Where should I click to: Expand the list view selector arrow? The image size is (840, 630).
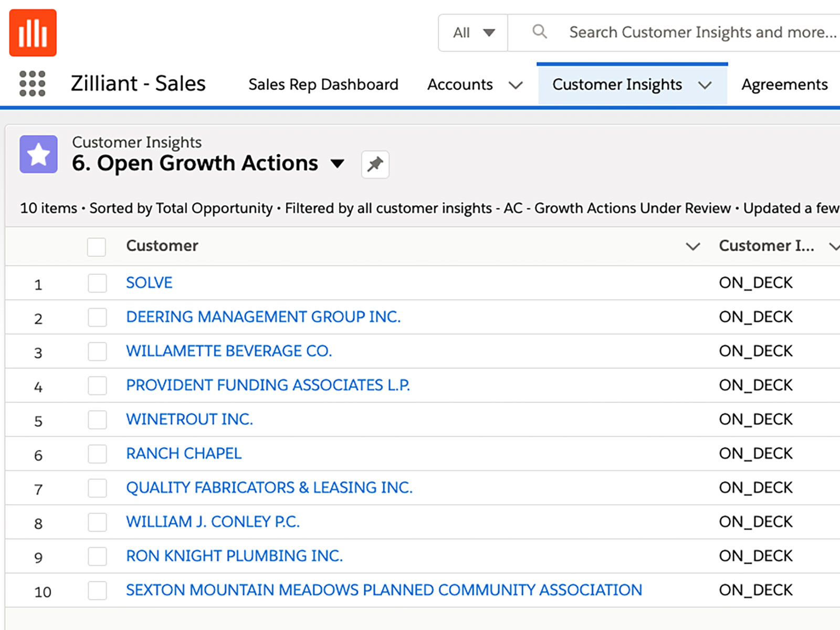338,164
